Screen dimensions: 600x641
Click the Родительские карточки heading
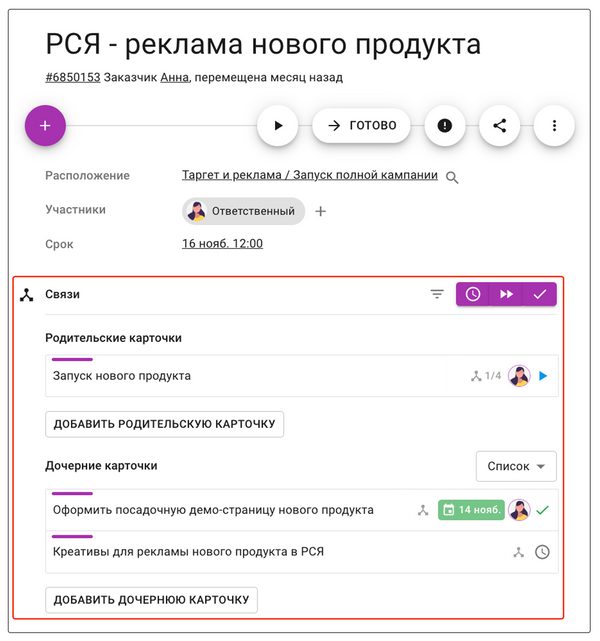tap(113, 338)
